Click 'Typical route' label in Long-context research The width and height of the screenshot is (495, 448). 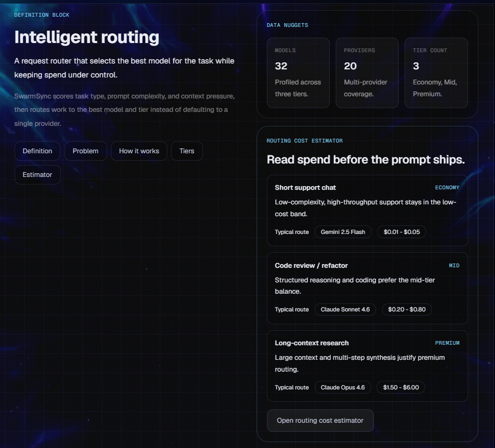click(292, 387)
